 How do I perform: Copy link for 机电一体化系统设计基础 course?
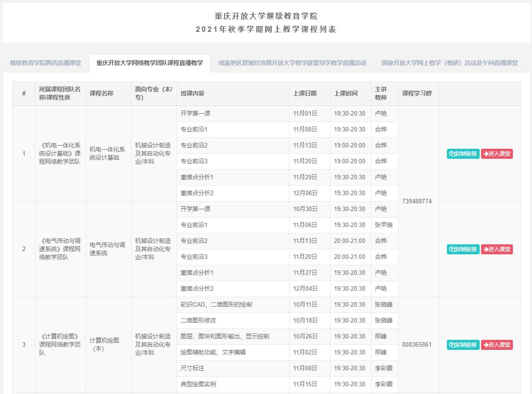click(x=463, y=154)
